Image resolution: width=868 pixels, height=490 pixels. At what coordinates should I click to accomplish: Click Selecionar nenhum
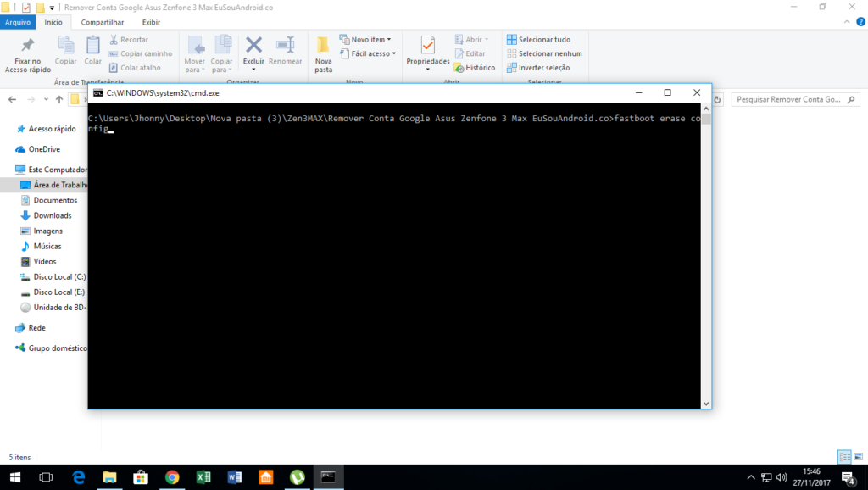coord(544,53)
